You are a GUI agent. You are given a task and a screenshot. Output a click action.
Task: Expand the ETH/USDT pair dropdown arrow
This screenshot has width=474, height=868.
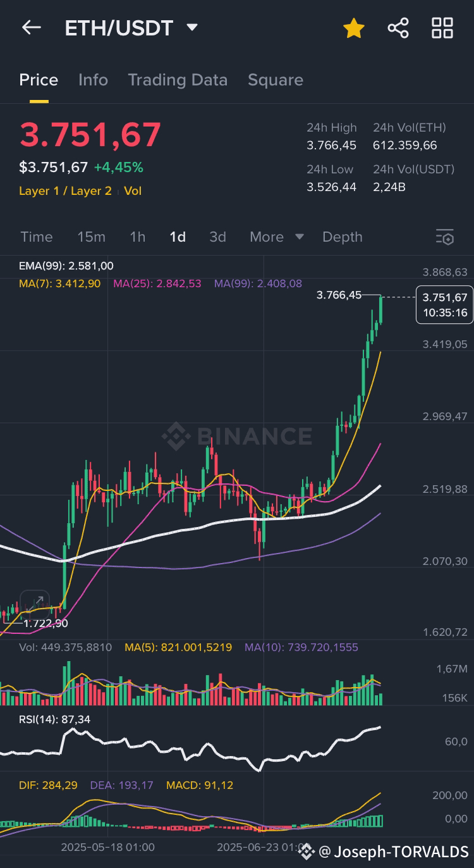pos(192,27)
